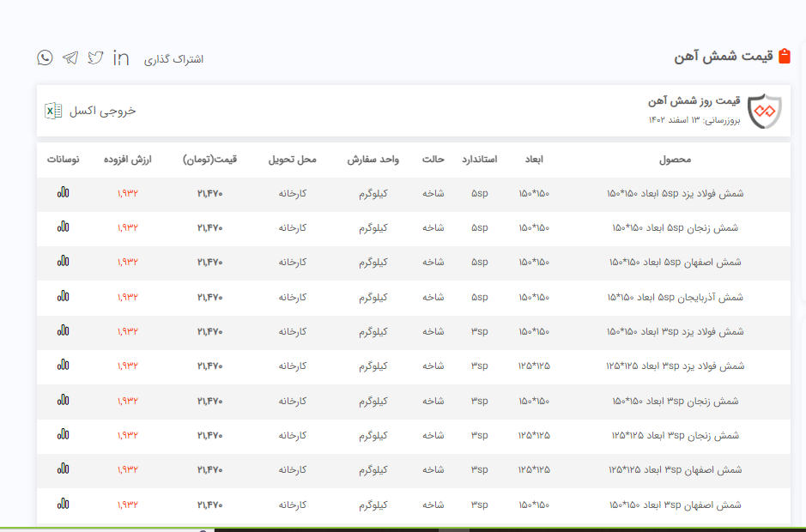The height and width of the screenshot is (532, 806).
Task: Open product link 'شمش فولاد یزد 3sp ابعاد 125*125'
Action: (675, 366)
